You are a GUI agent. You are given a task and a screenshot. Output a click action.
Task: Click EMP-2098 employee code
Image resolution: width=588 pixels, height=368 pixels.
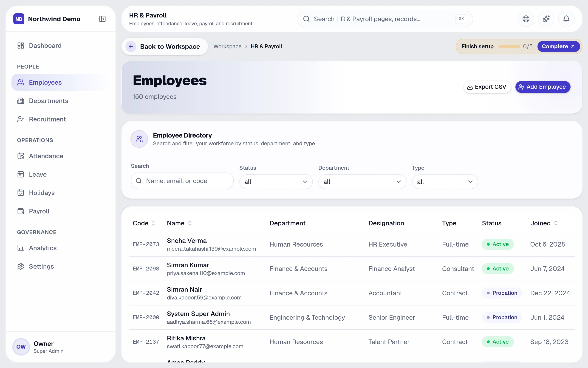(146, 269)
